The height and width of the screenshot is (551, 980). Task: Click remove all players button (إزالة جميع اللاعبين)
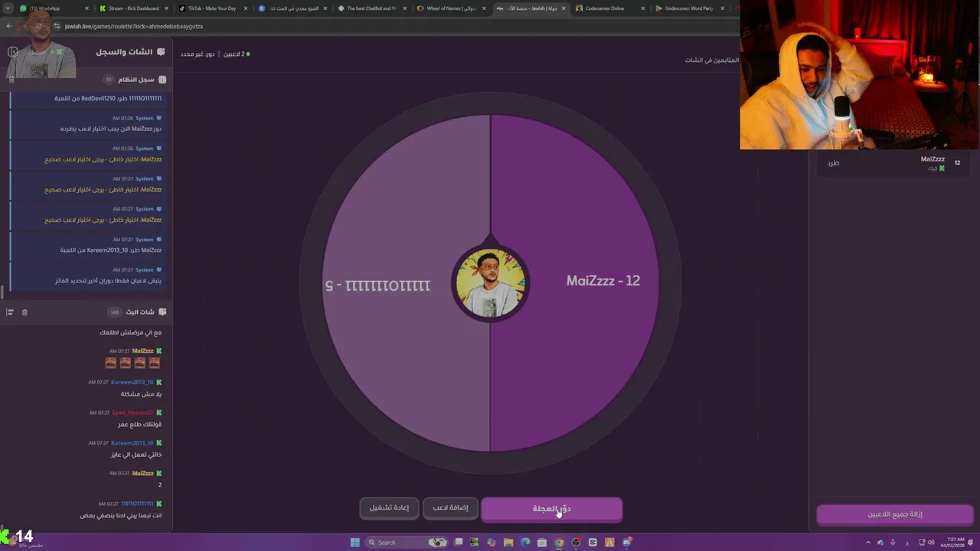point(894,514)
